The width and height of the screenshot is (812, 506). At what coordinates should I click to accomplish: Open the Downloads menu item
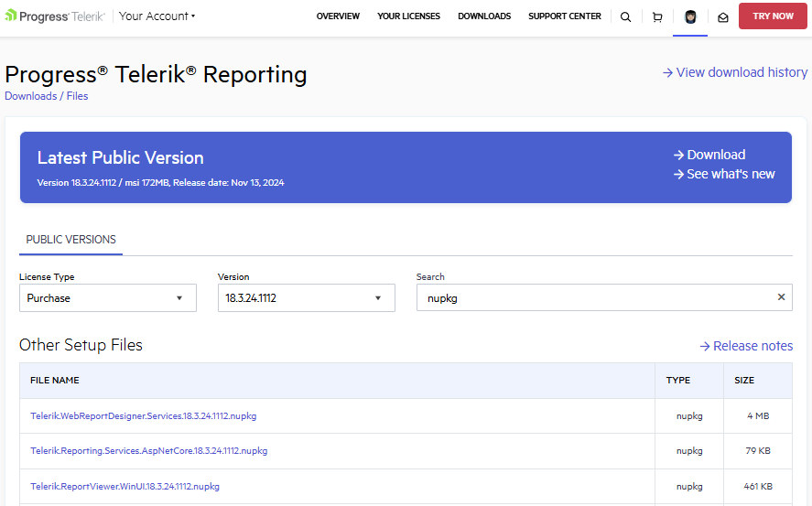[x=484, y=16]
